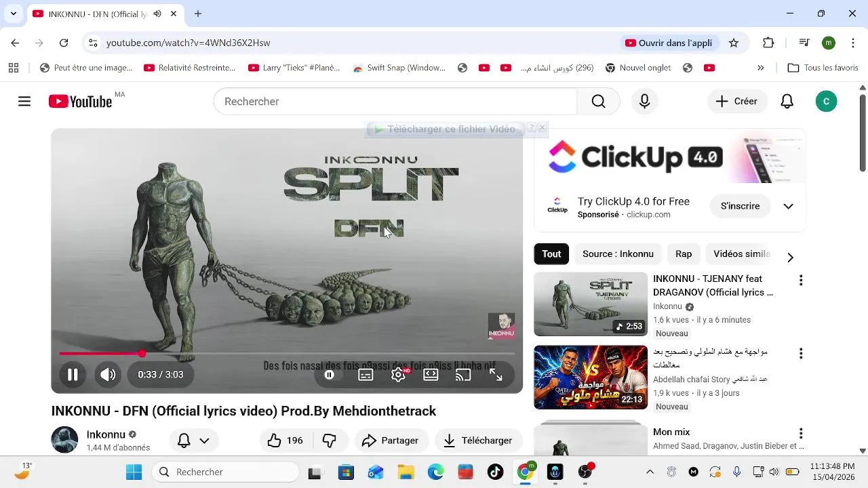This screenshot has width=868, height=488.
Task: Toggle the autoplay switch in the player
Action: [x=330, y=375]
